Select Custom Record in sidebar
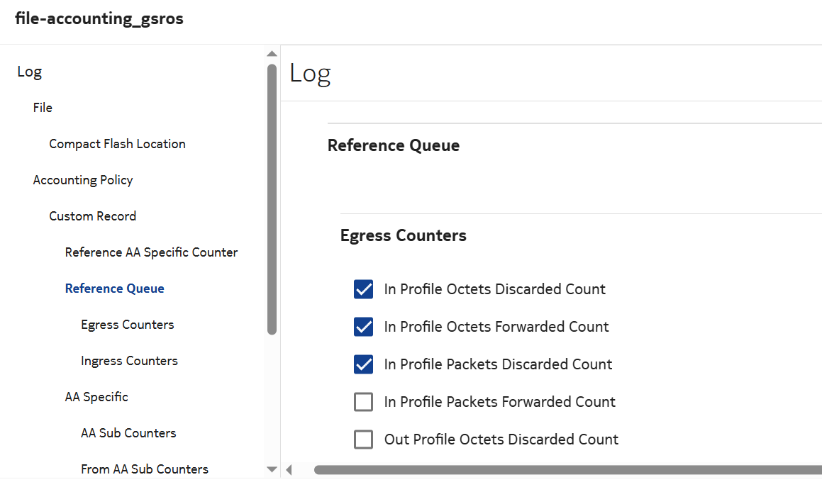 (x=92, y=216)
